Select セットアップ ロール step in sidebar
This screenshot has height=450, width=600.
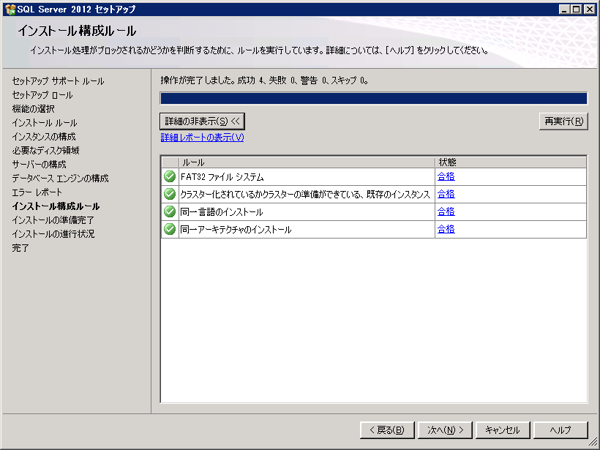tap(42, 95)
